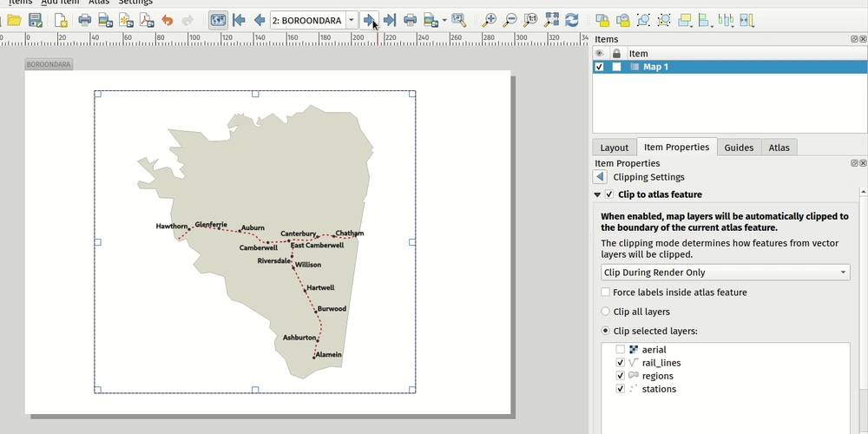868x434 pixels.
Task: Open raise items dropdown
Action: (686, 21)
